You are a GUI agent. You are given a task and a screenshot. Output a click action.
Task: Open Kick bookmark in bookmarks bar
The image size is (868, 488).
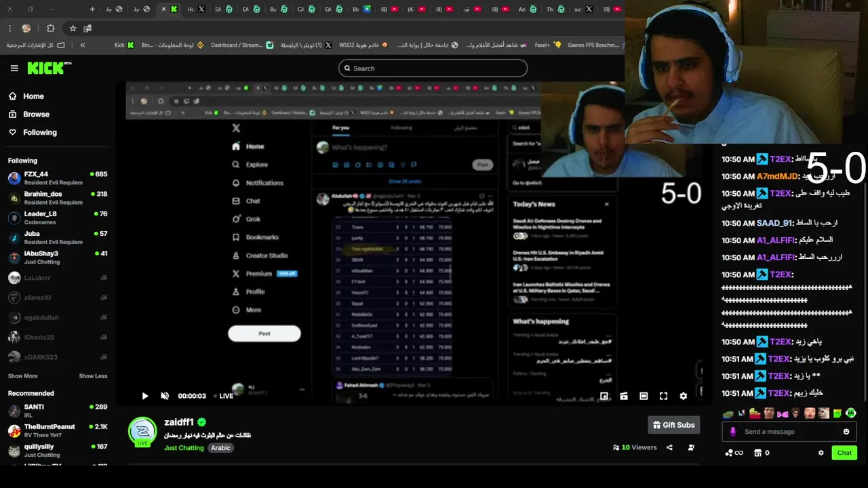125,45
